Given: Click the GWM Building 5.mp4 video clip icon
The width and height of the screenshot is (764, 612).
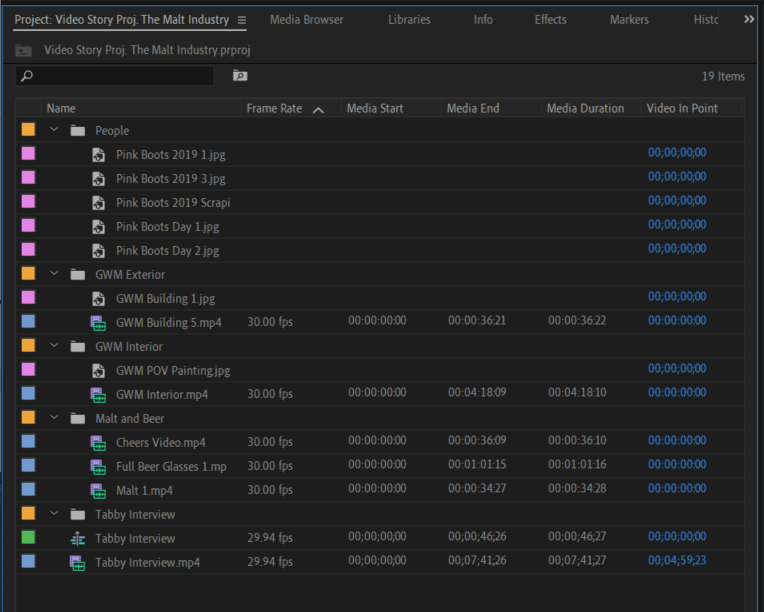Looking at the screenshot, I should pos(98,323).
